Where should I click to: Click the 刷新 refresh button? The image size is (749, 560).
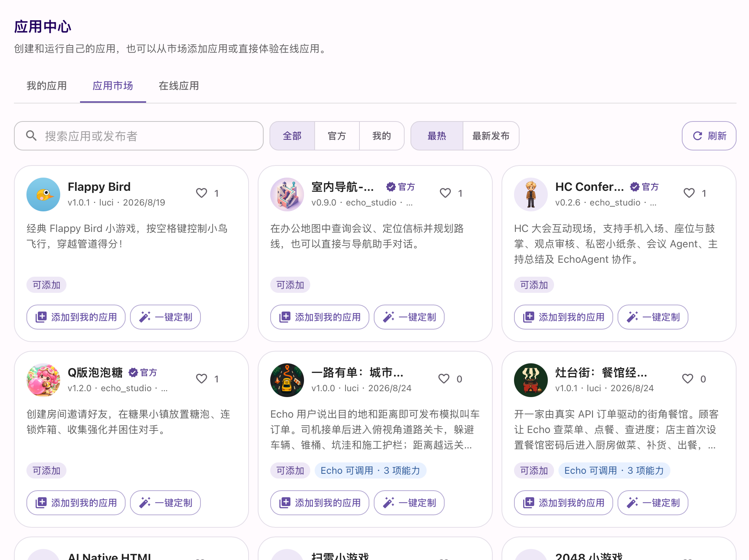click(x=709, y=136)
